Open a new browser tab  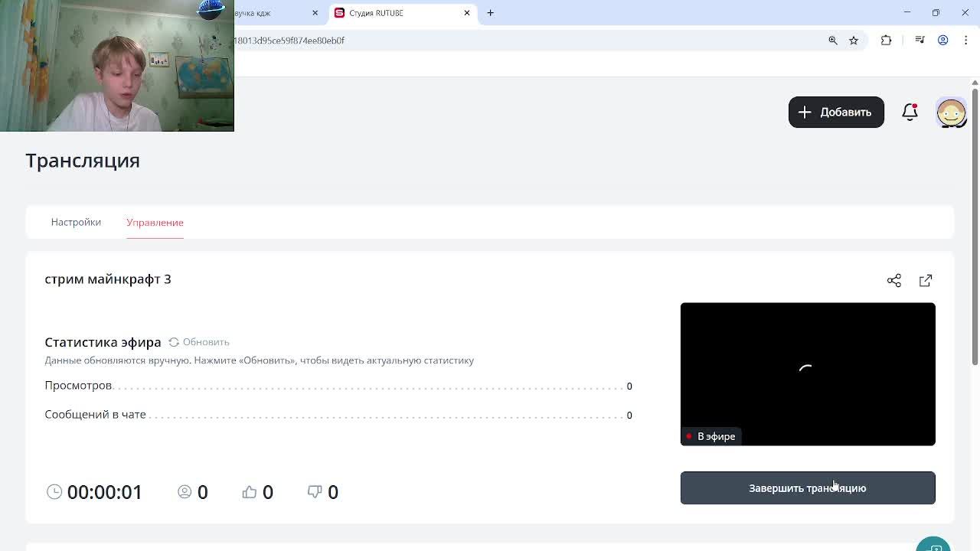pos(491,13)
